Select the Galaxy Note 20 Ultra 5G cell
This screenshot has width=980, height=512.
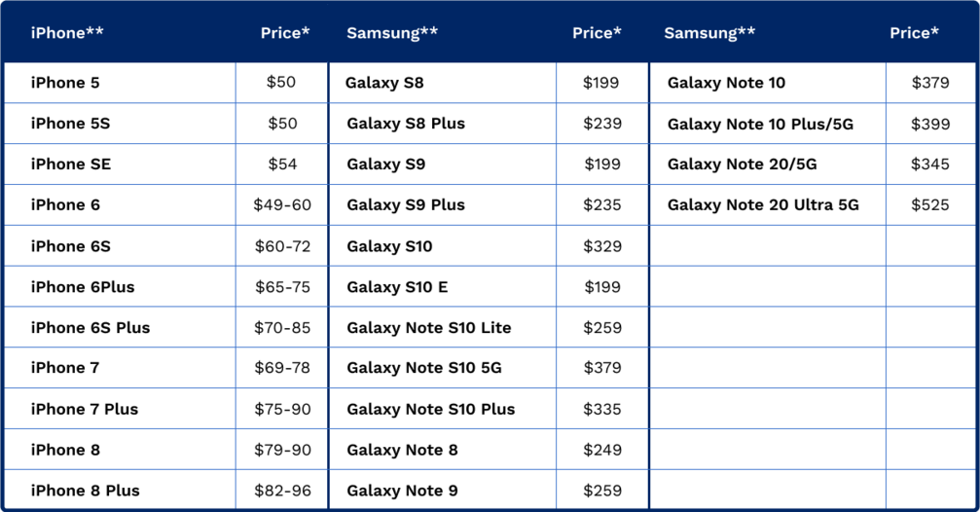(x=763, y=205)
